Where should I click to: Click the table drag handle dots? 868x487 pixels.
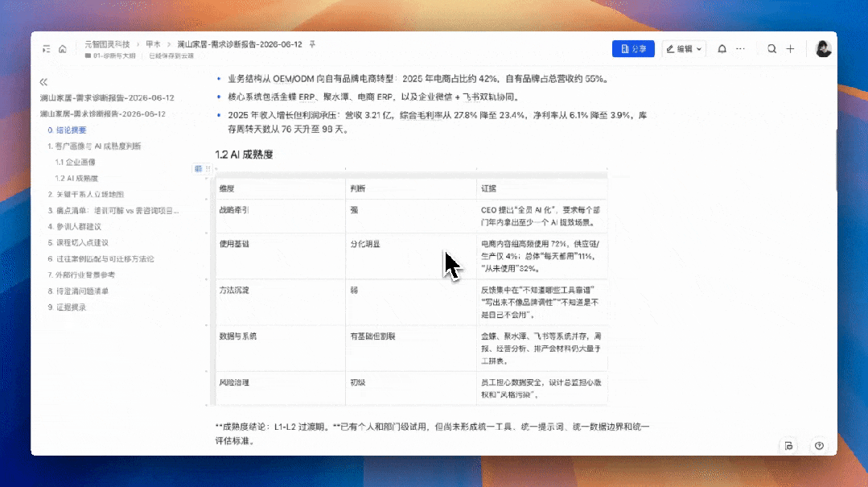pyautogui.click(x=208, y=168)
